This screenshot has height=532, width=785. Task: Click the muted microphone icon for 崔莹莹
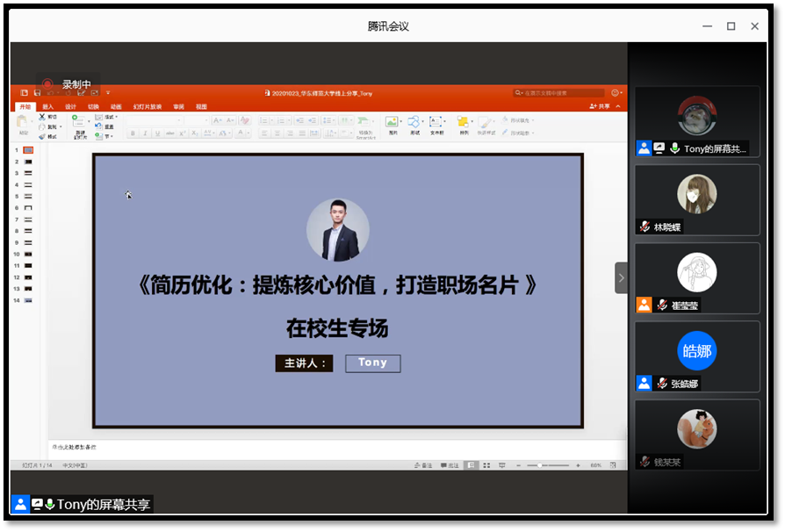point(663,305)
